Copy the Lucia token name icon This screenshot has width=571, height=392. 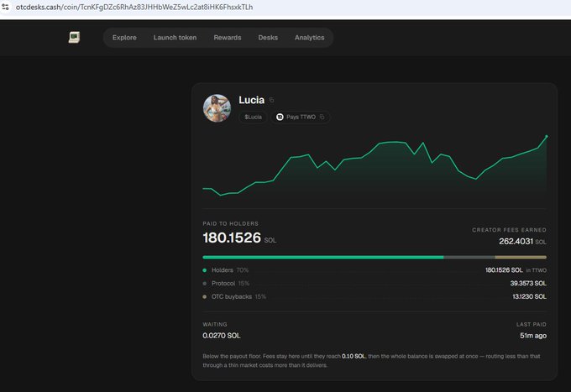[272, 100]
